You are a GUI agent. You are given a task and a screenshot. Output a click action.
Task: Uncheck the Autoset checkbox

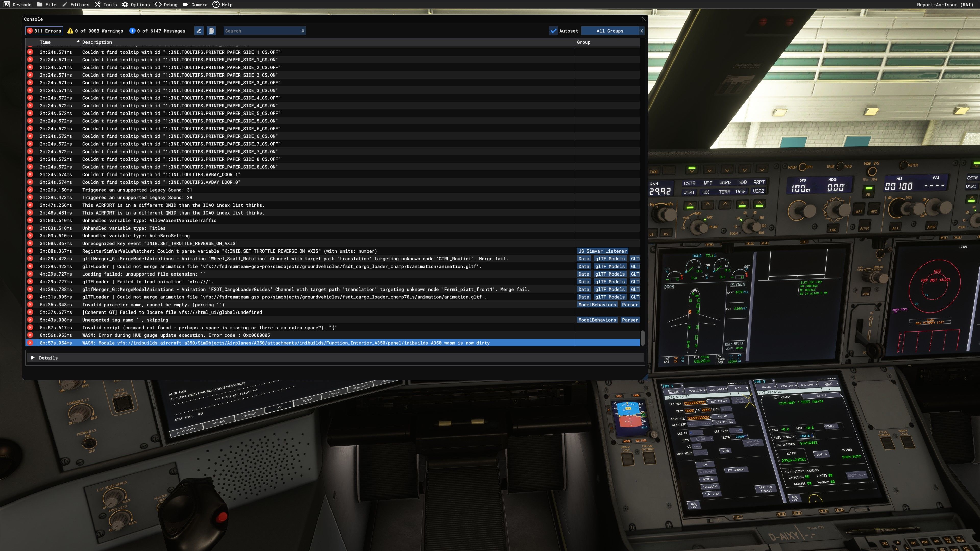pyautogui.click(x=554, y=31)
